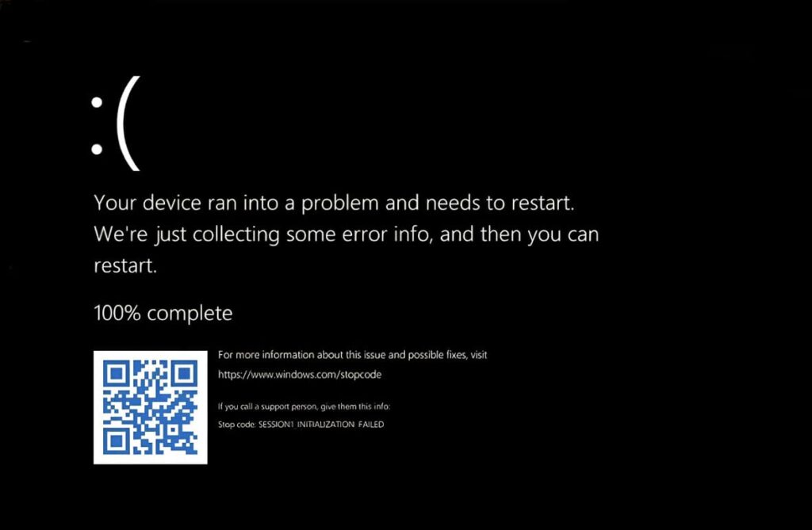This screenshot has width=812, height=530.
Task: Click the word "complete" after the percentage
Action: pyautogui.click(x=190, y=315)
